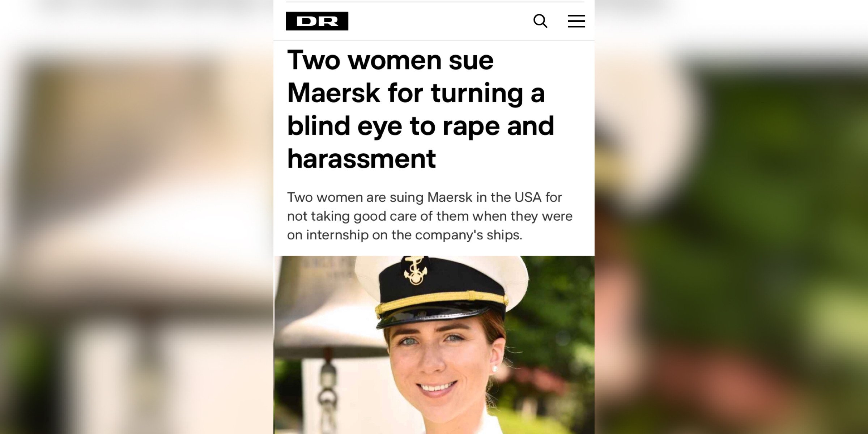
Task: Click 'on internship on the company's ships' text
Action: [404, 235]
